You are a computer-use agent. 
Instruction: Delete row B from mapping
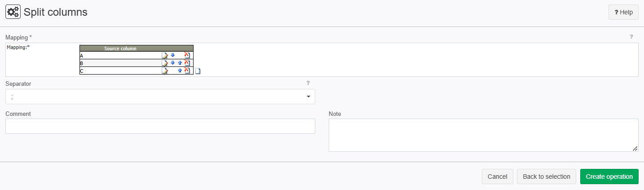187,63
